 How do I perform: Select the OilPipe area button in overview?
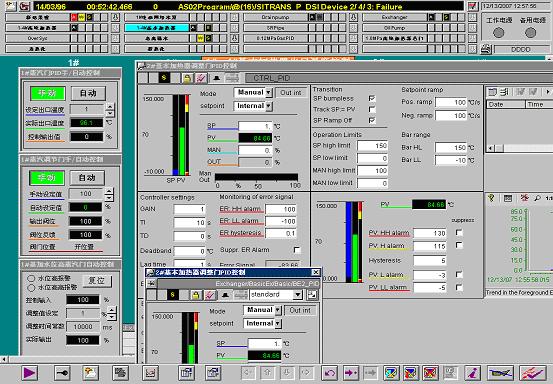(275, 28)
